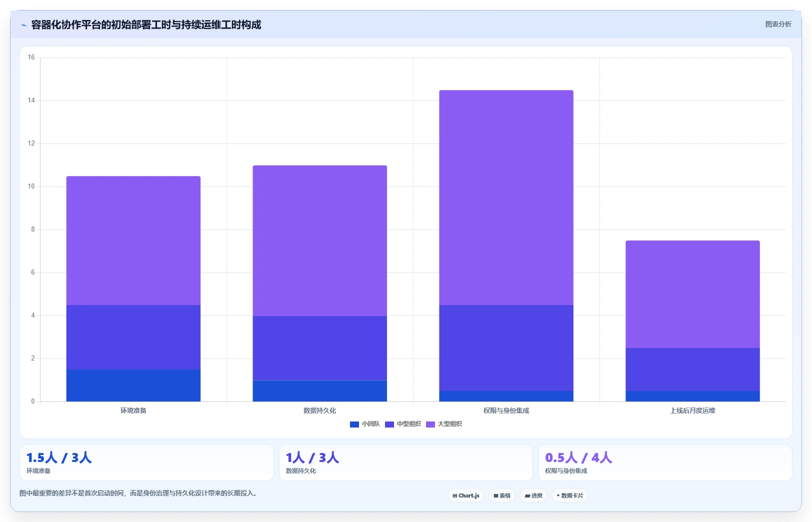Open the 1人 / 3人 stat card
This screenshot has height=522, width=812.
click(406, 462)
